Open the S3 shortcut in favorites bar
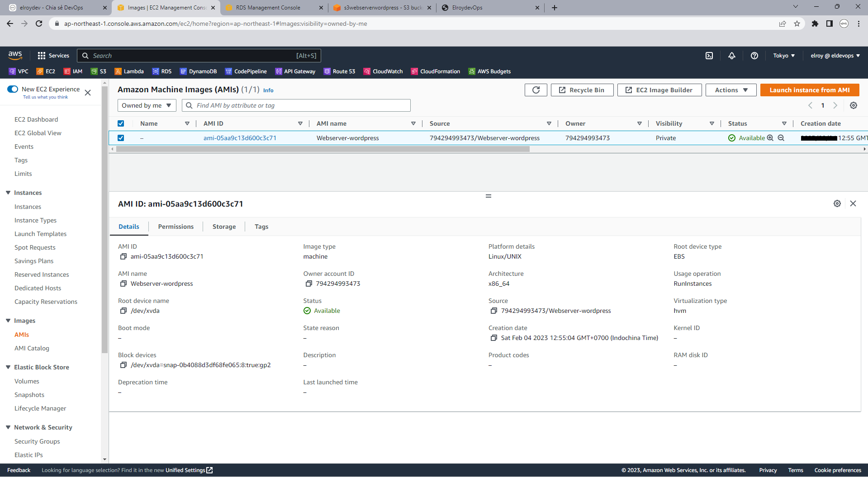Screen dimensions: 868x477 click(x=99, y=71)
